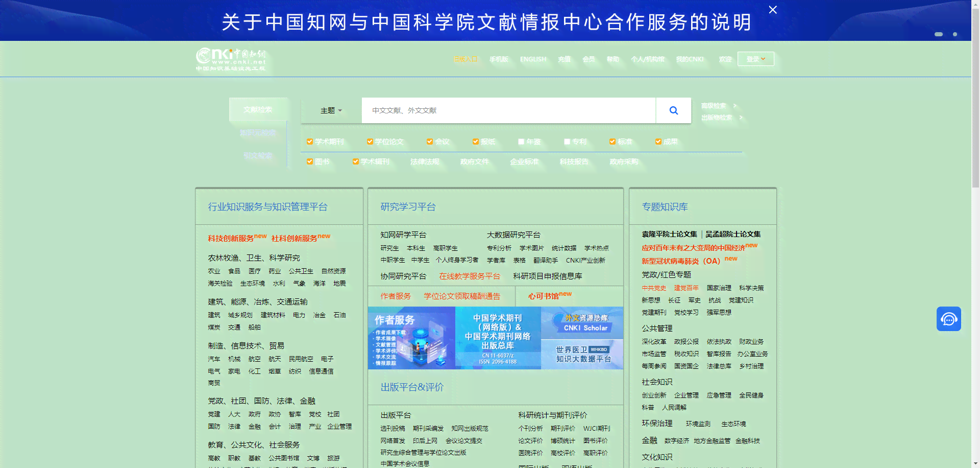
Task: Switch to ENGLISH version
Action: pyautogui.click(x=533, y=59)
